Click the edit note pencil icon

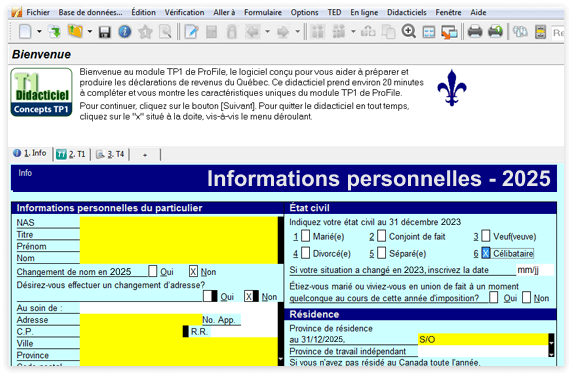click(191, 32)
